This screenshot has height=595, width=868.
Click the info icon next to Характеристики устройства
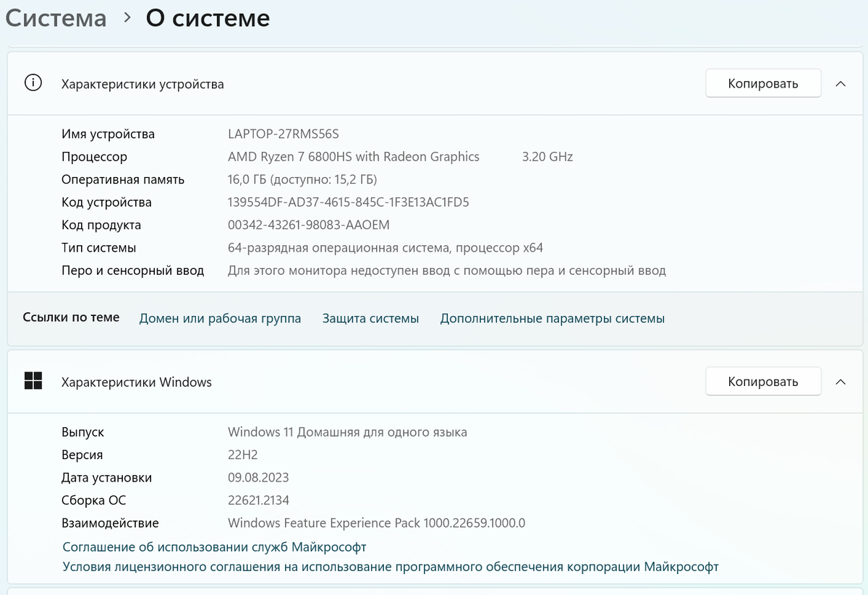(x=34, y=83)
